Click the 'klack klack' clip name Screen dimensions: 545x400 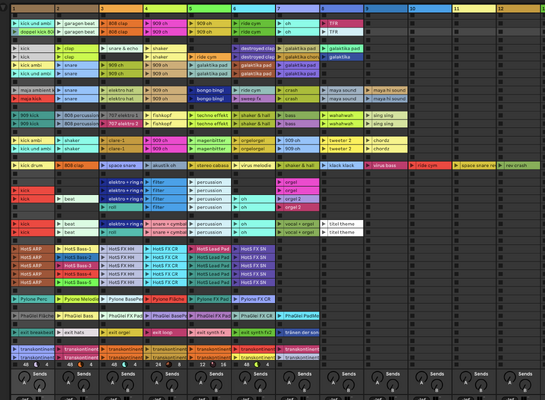pyautogui.click(x=341, y=165)
